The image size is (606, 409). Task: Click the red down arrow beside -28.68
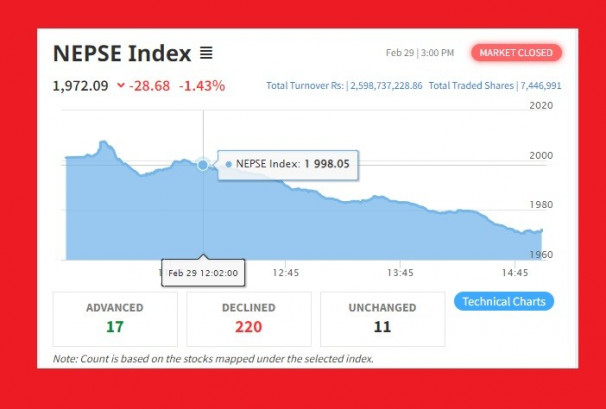tap(121, 86)
